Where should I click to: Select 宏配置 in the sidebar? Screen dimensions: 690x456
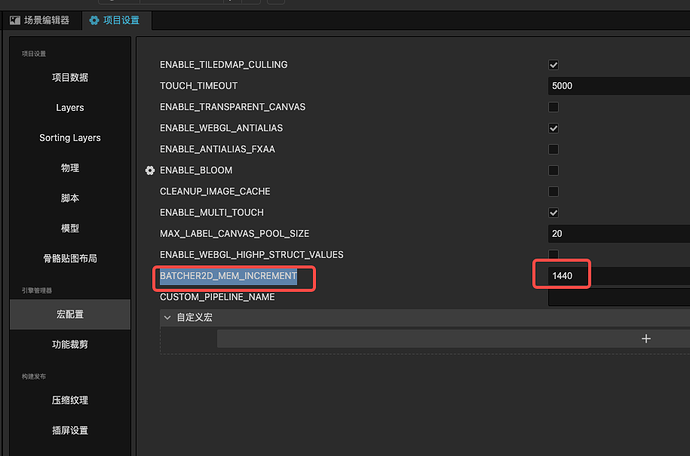(x=70, y=314)
